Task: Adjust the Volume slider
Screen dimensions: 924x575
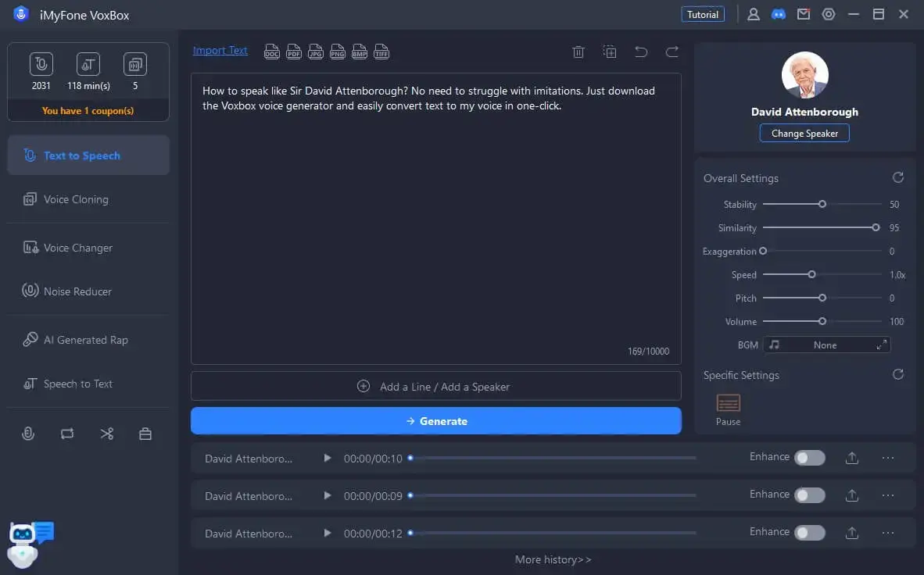Action: click(822, 321)
